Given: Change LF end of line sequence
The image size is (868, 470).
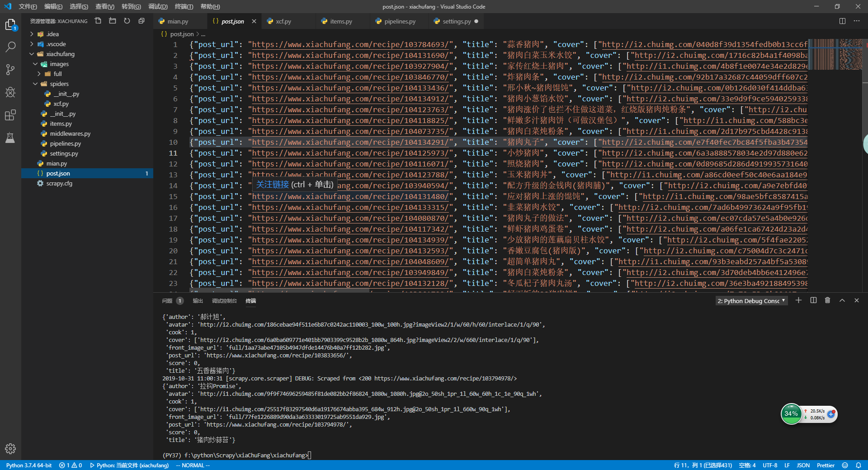Looking at the screenshot, I should point(787,465).
